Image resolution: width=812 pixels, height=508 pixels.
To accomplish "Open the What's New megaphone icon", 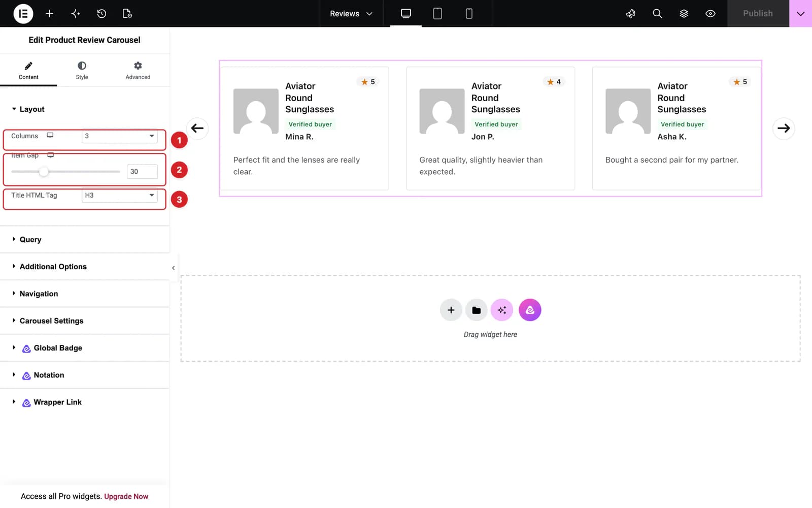I will point(631,14).
